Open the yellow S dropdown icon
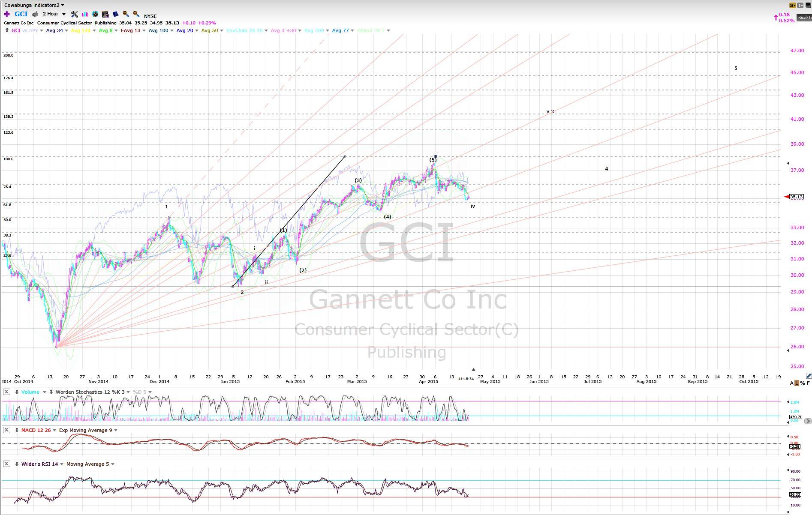The width and height of the screenshot is (812, 515). click(792, 5)
